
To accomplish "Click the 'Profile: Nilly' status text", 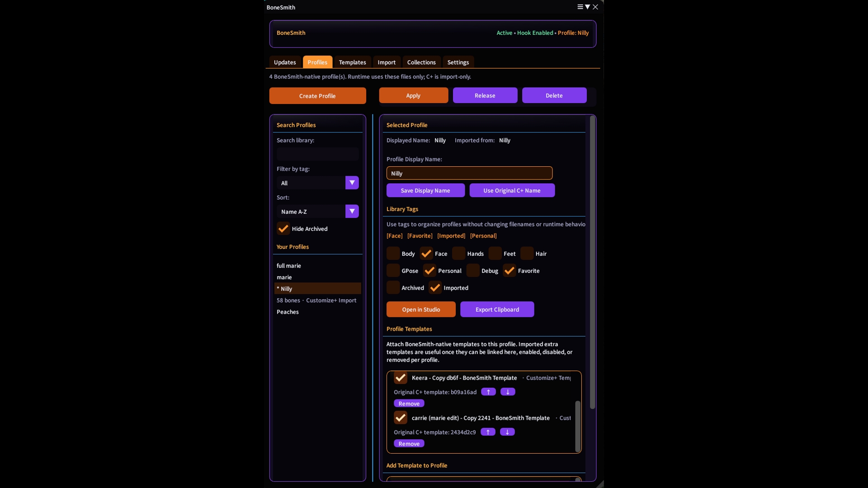I will [573, 33].
